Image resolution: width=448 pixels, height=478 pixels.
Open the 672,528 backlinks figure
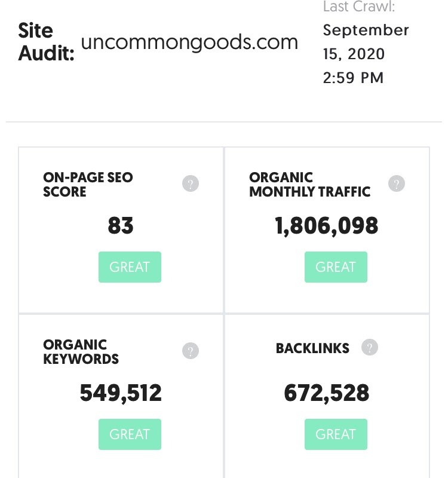click(326, 393)
